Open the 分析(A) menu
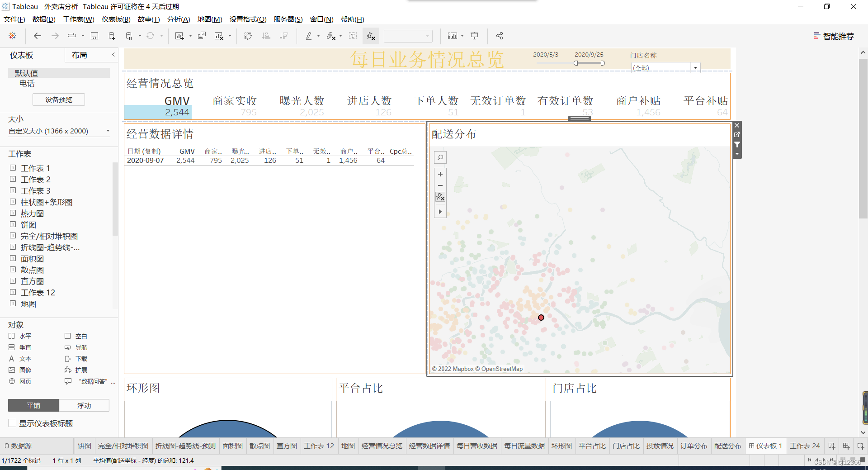 [x=179, y=19]
